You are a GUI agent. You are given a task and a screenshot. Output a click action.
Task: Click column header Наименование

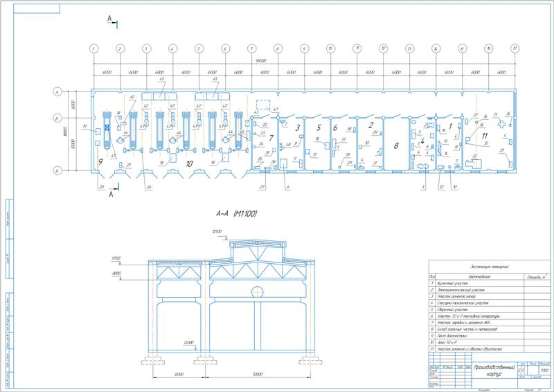(x=479, y=277)
